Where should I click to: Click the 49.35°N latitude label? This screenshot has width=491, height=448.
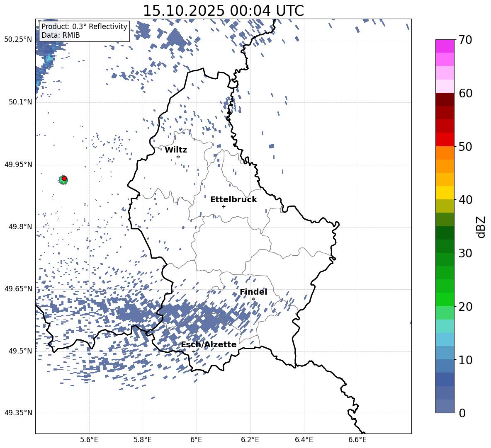(18, 413)
